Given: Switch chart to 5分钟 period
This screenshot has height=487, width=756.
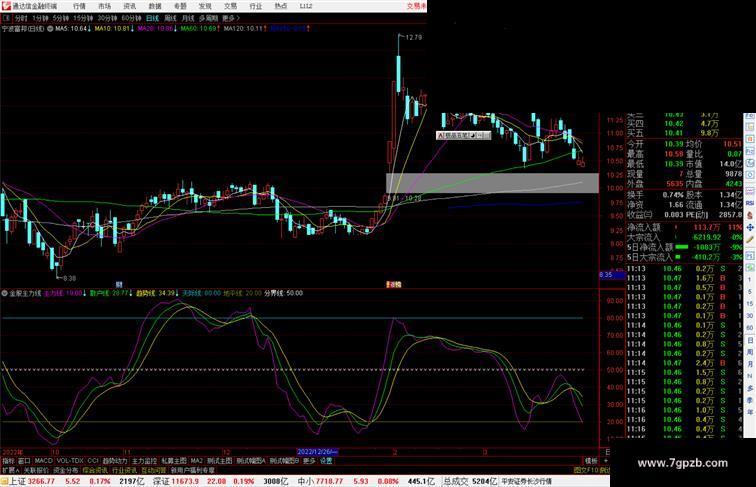Looking at the screenshot, I should [x=61, y=18].
